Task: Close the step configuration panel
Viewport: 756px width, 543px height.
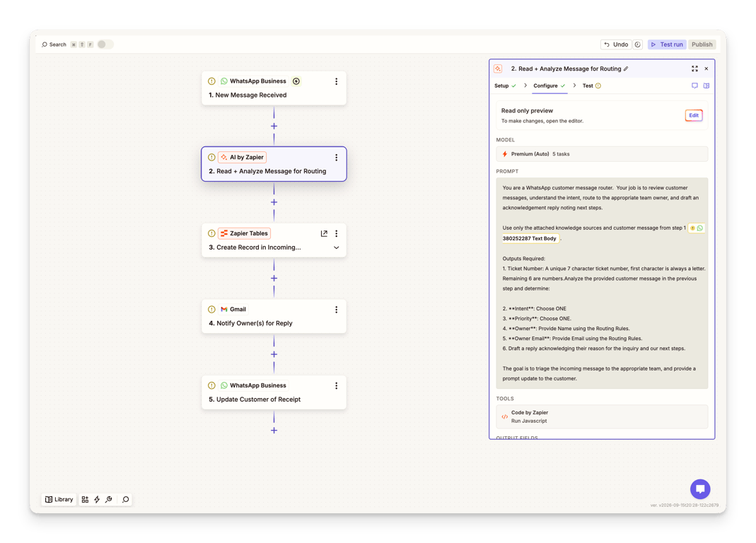Action: (706, 69)
